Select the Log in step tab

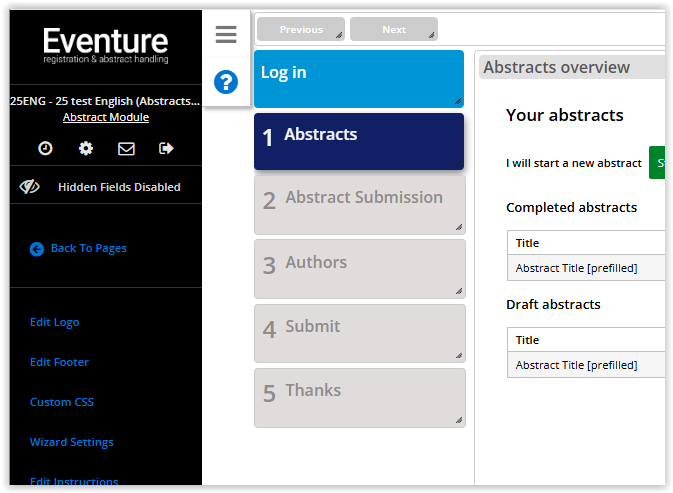point(358,79)
